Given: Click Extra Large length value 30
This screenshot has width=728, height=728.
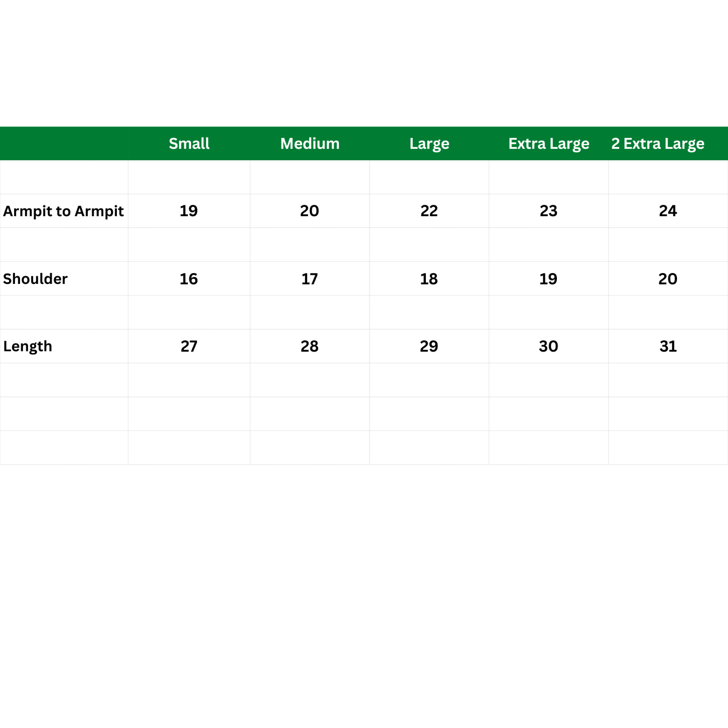Looking at the screenshot, I should 549,346.
